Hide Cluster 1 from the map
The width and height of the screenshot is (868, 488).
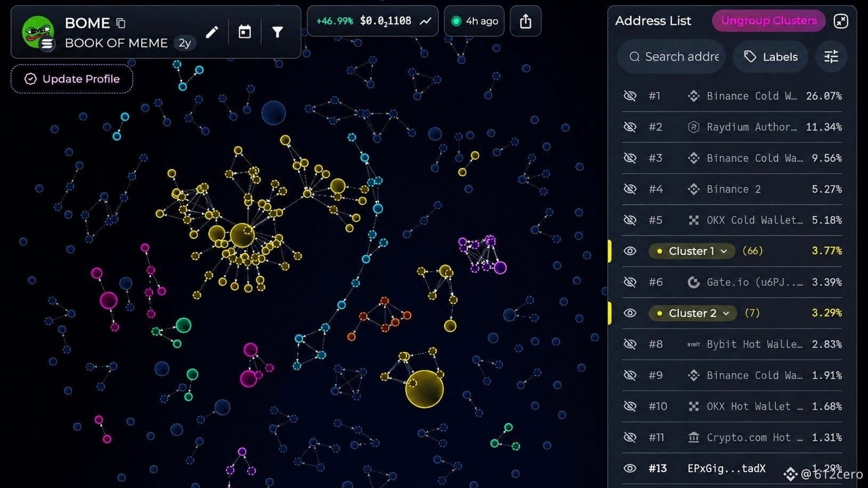coord(630,251)
